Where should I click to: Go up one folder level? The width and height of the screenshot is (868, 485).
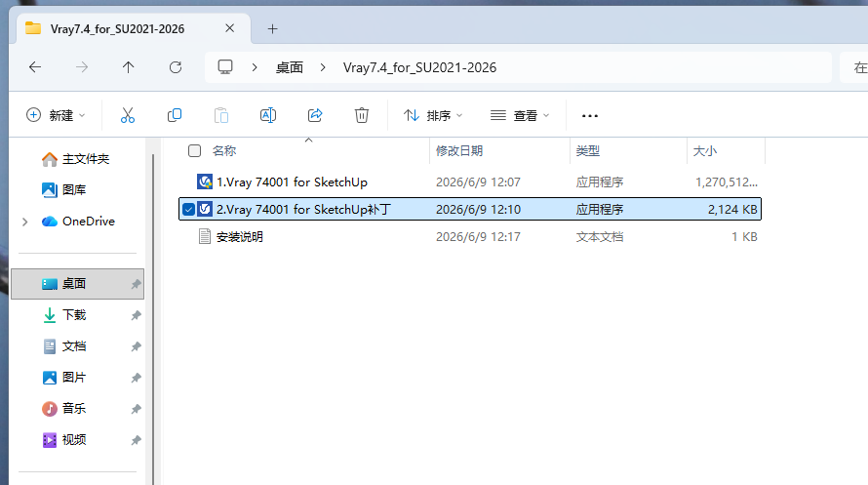(129, 67)
